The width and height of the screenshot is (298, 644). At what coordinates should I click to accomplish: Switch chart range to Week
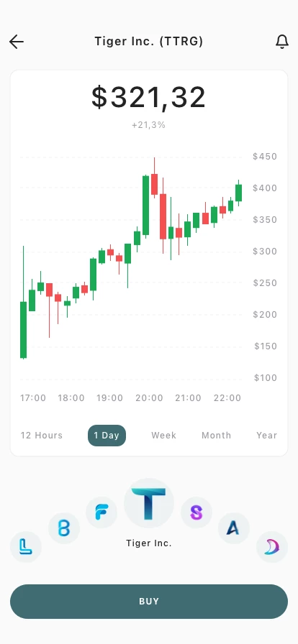(x=164, y=436)
